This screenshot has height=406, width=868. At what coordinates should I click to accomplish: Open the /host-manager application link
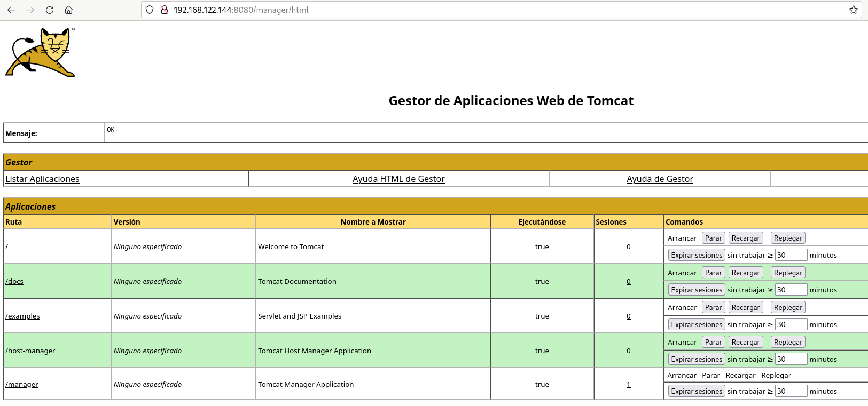(30, 351)
